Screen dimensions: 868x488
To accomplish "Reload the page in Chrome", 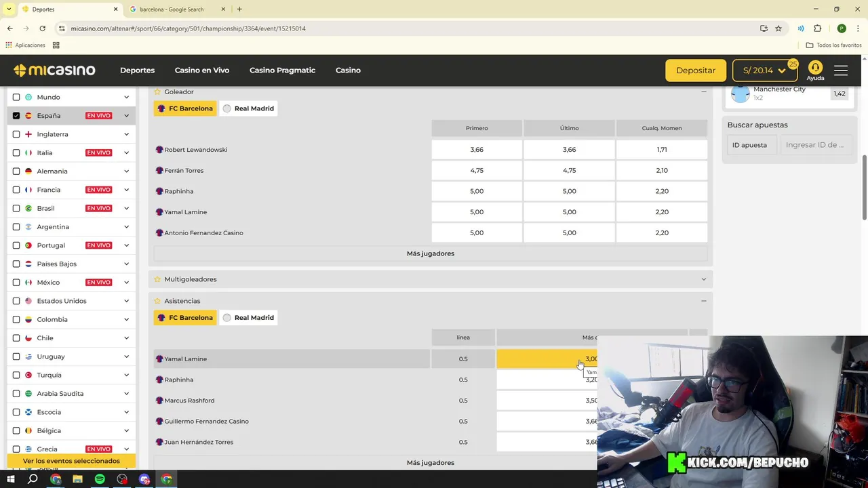I will (x=42, y=28).
